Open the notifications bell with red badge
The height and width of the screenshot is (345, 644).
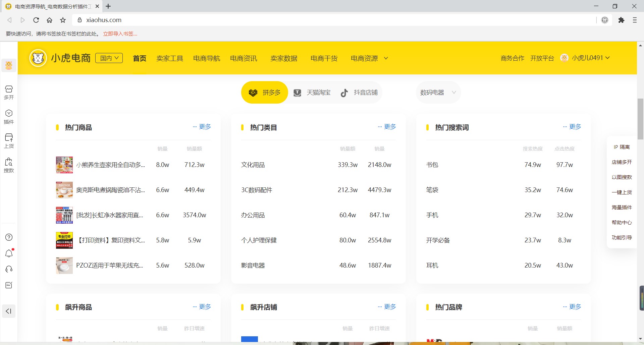click(x=9, y=253)
